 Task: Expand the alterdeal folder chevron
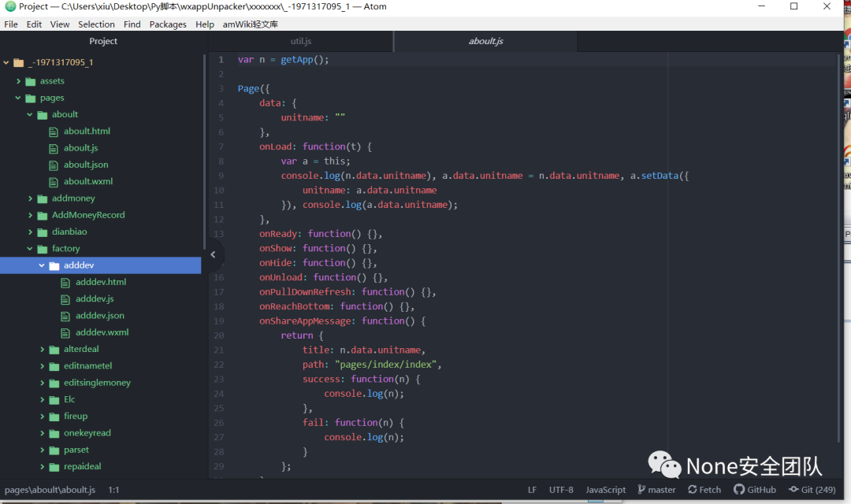[43, 350]
